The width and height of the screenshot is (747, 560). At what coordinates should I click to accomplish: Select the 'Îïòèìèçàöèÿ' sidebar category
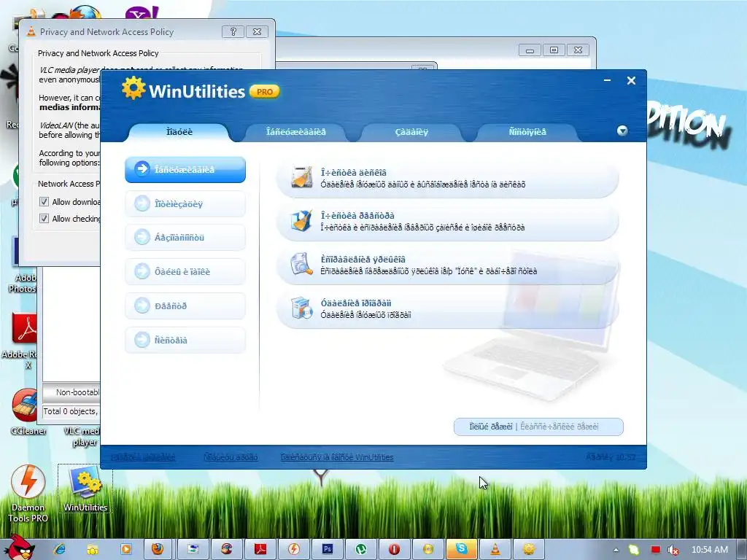(185, 204)
